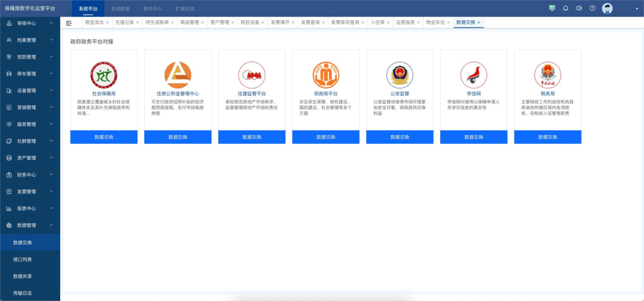Click the 发票管理 sidebar icon
The height and width of the screenshot is (301, 644).
9,192
